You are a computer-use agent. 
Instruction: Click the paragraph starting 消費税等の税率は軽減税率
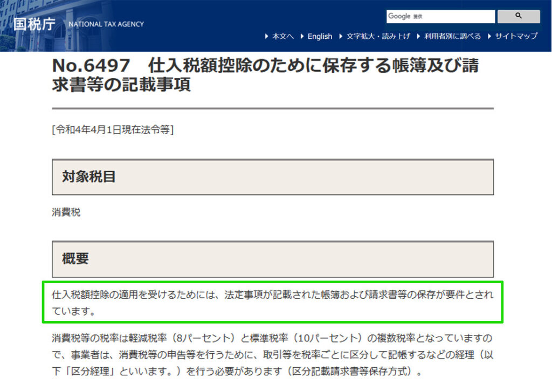273,355
